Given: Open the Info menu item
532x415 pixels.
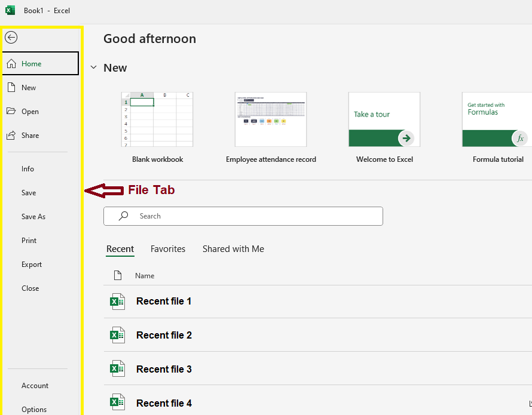Looking at the screenshot, I should [x=27, y=169].
